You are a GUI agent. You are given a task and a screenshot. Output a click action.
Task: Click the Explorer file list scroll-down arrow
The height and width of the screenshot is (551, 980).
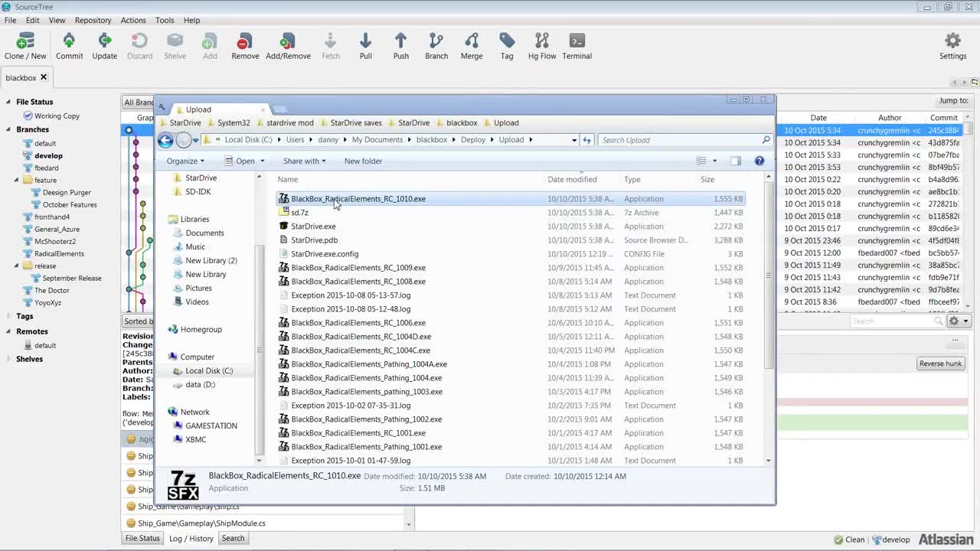pyautogui.click(x=768, y=461)
